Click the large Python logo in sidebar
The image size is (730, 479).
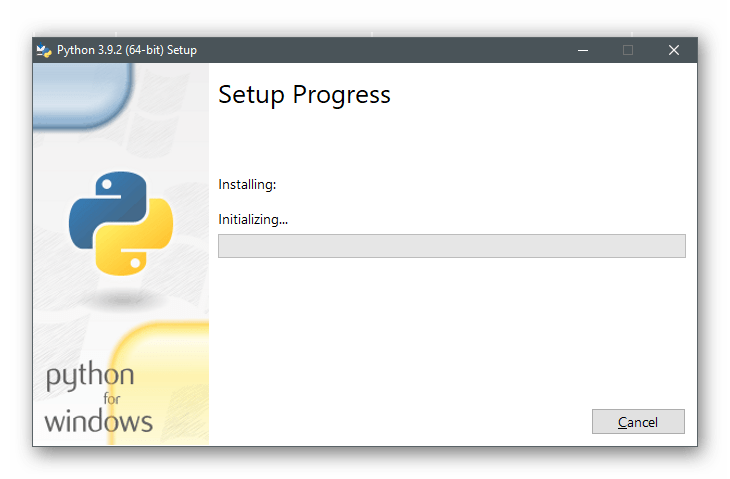(x=121, y=223)
